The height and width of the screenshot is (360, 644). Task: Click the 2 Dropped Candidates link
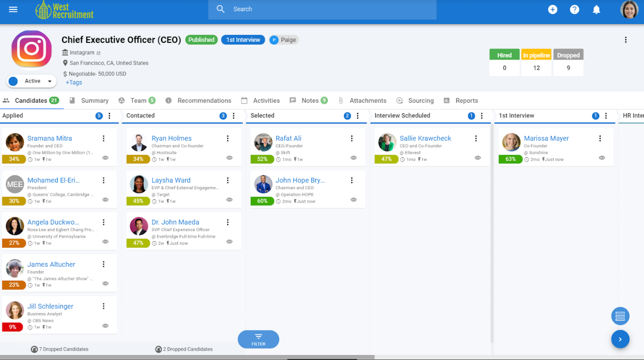(x=184, y=349)
